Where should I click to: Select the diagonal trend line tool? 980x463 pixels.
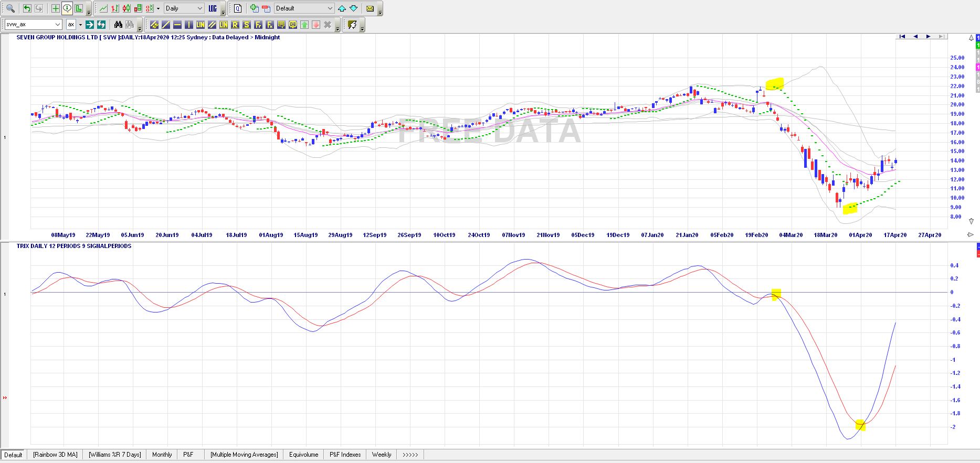166,25
